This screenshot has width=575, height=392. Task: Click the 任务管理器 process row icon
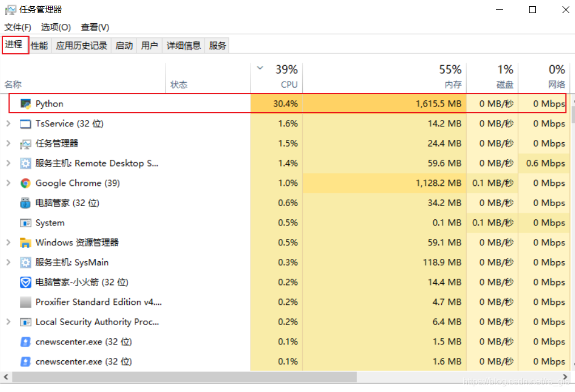(x=26, y=144)
